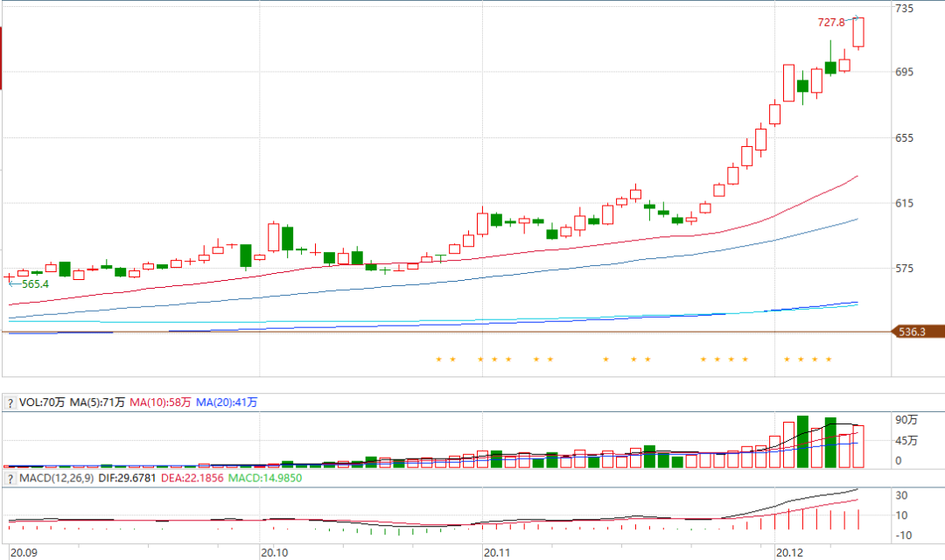Select the 20.11 date marker

pos(497,553)
